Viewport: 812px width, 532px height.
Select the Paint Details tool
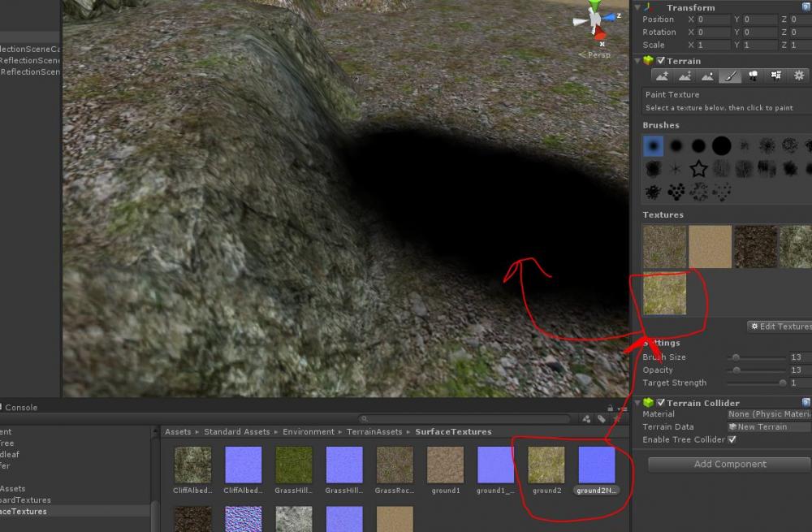(776, 76)
